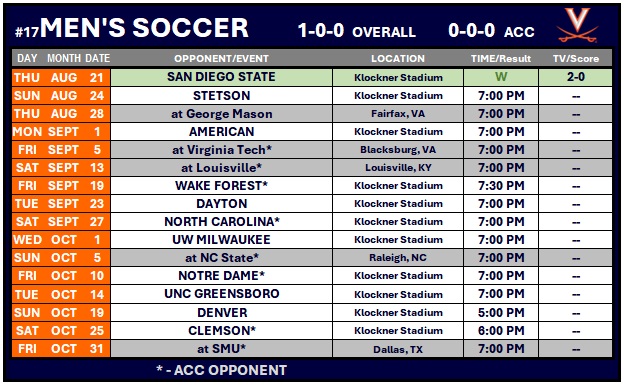Screen dimensions: 625x386
Task: Select the green W result cell
Action: tap(501, 77)
